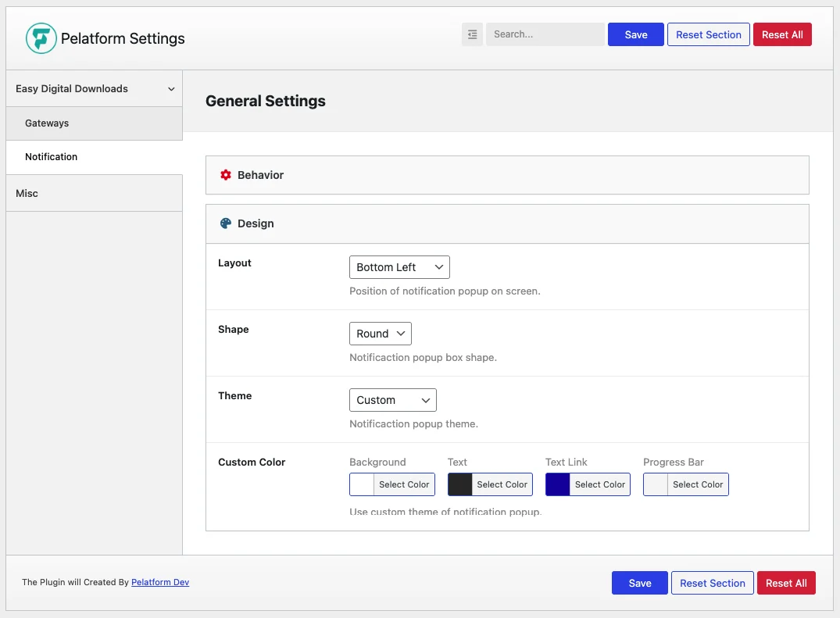Click the palette icon beside Design
This screenshot has height=618, width=840.
tap(226, 223)
